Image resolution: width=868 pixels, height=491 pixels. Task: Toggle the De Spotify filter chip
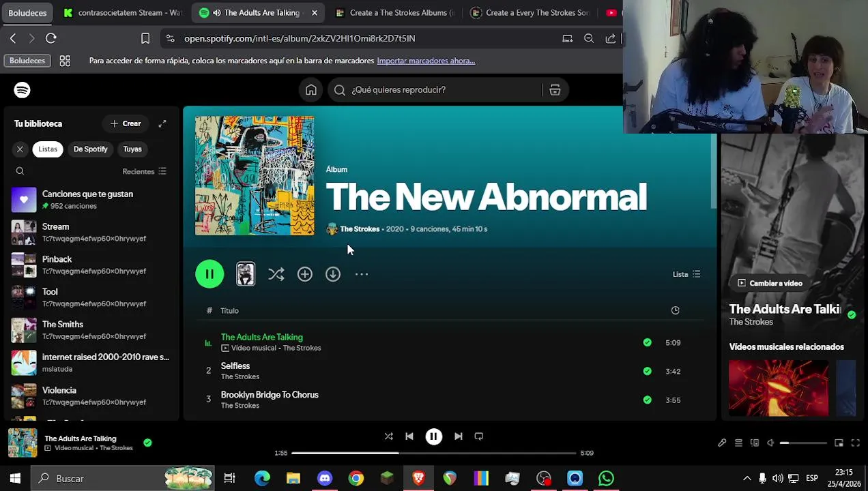(90, 149)
